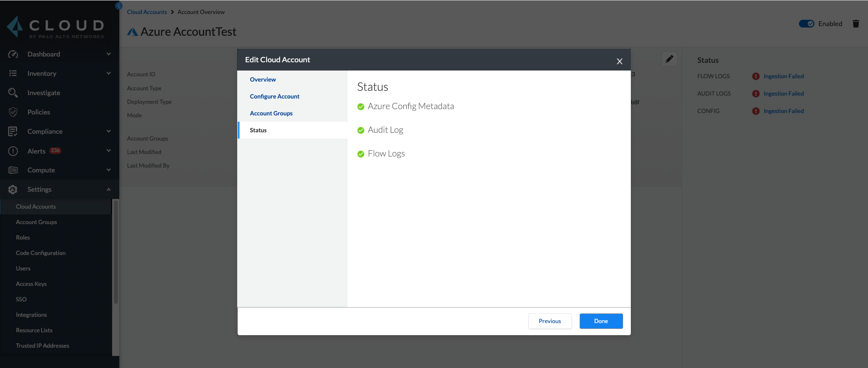The height and width of the screenshot is (368, 868).
Task: Switch to the Overview step
Action: point(263,80)
